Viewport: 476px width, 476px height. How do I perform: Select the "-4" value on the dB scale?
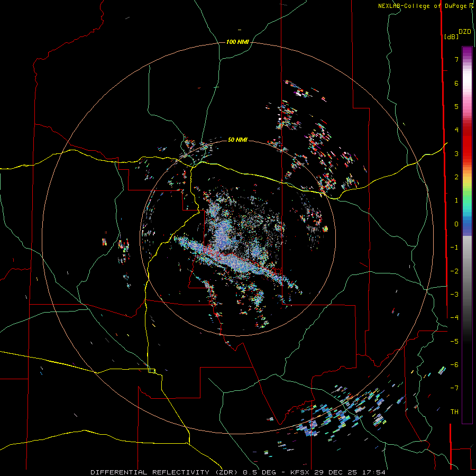pos(454,318)
